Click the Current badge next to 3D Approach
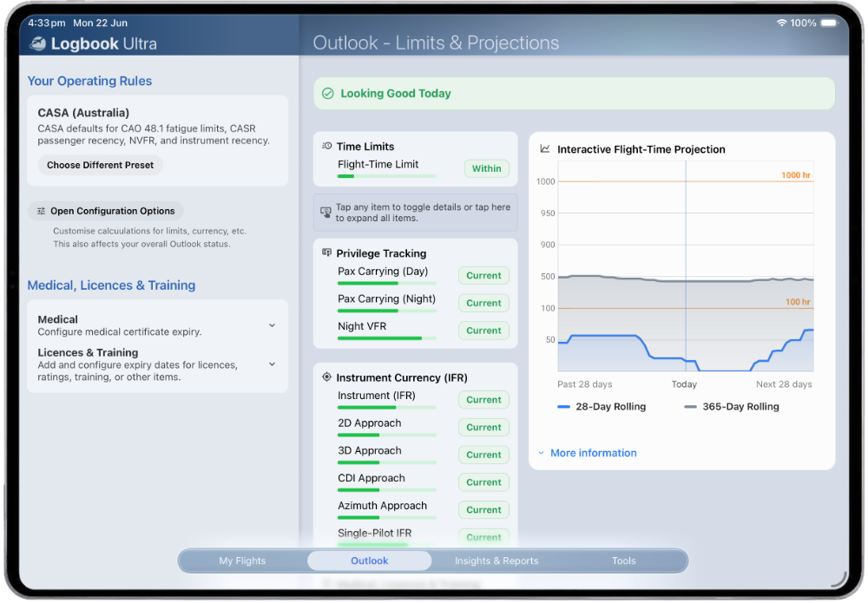 point(484,456)
